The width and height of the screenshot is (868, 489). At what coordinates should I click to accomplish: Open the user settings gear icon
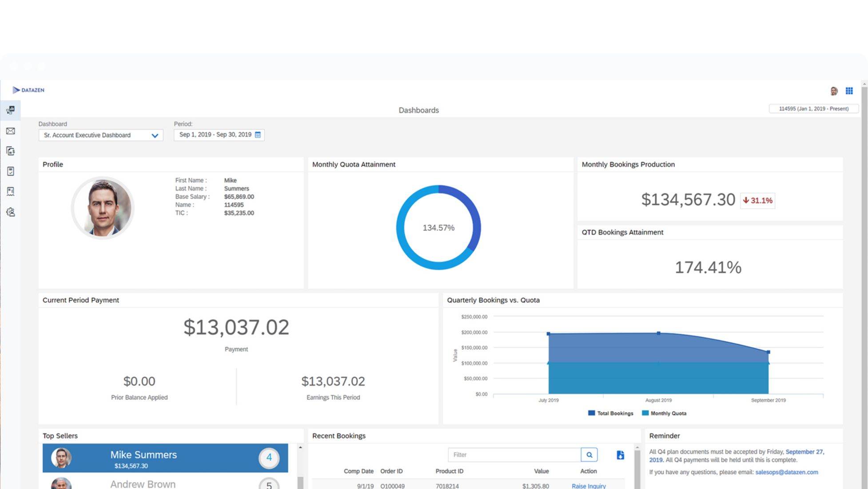click(x=11, y=212)
